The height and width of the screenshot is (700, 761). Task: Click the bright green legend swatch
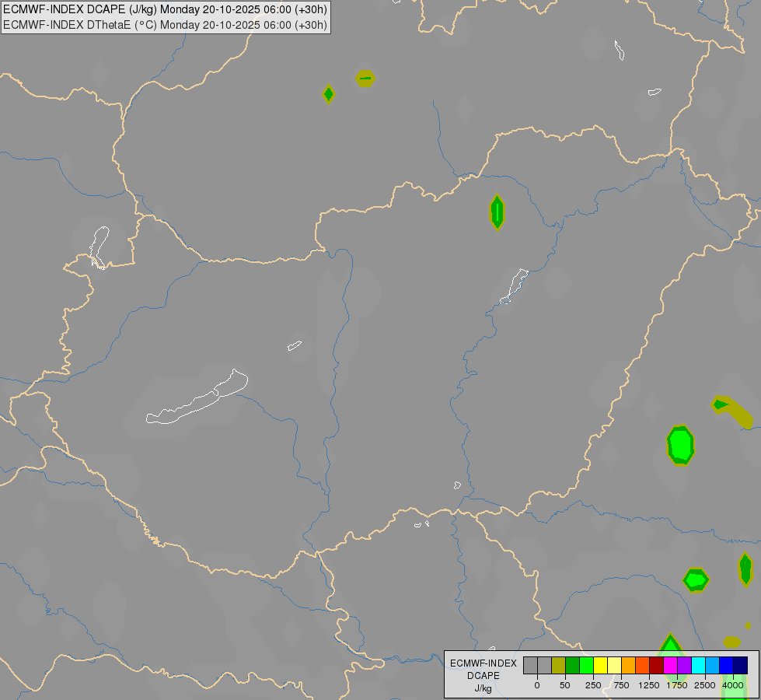point(586,665)
